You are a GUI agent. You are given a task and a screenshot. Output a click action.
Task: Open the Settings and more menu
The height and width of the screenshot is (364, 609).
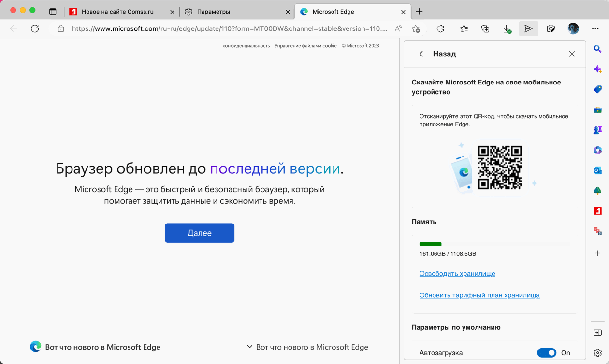595,28
